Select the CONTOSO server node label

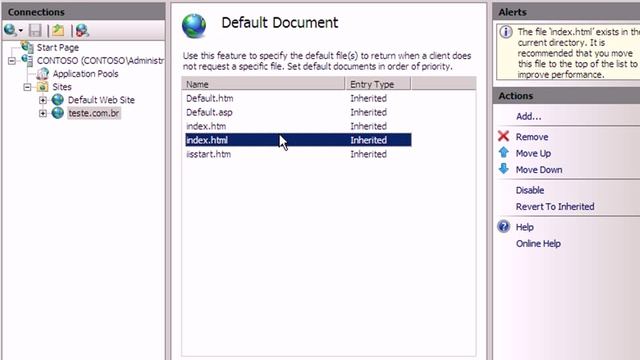(100, 60)
